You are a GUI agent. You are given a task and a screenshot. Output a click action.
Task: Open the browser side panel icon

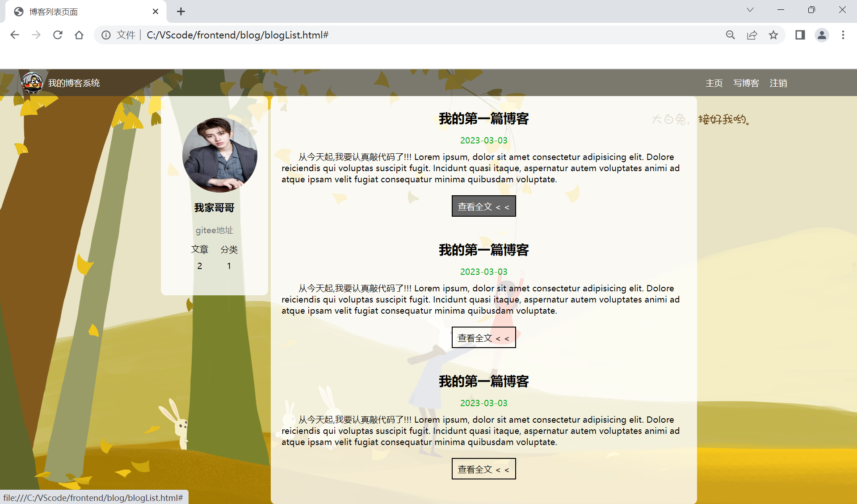(800, 35)
